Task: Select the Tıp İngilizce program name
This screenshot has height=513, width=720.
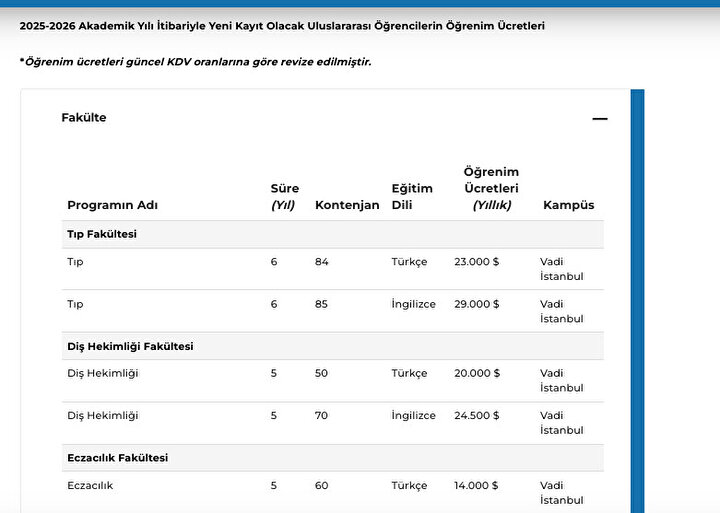Action: pyautogui.click(x=75, y=304)
